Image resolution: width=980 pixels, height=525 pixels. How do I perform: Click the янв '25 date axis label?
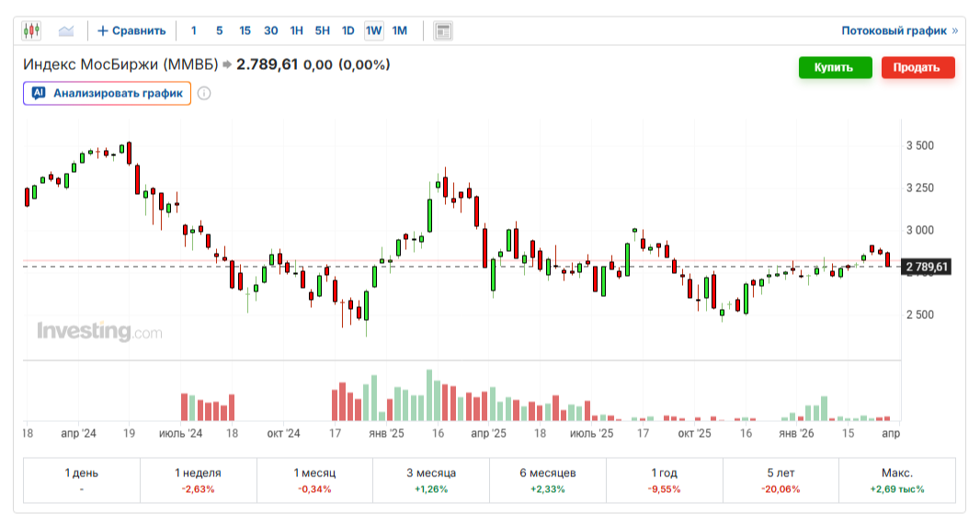point(386,433)
